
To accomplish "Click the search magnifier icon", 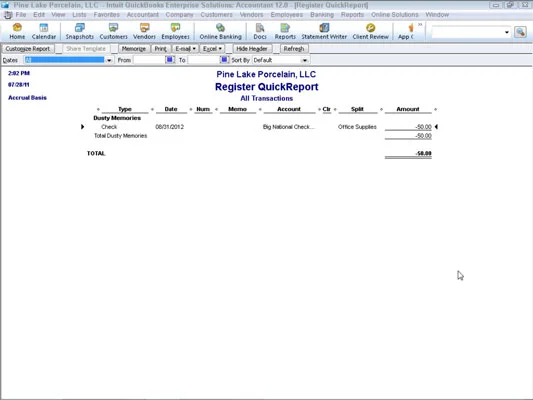I will click(520, 32).
